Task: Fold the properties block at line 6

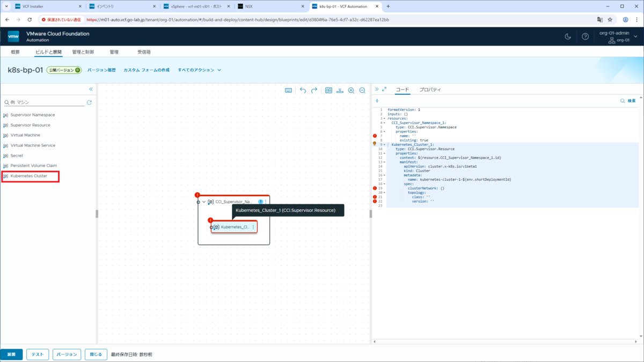Action: [384, 131]
